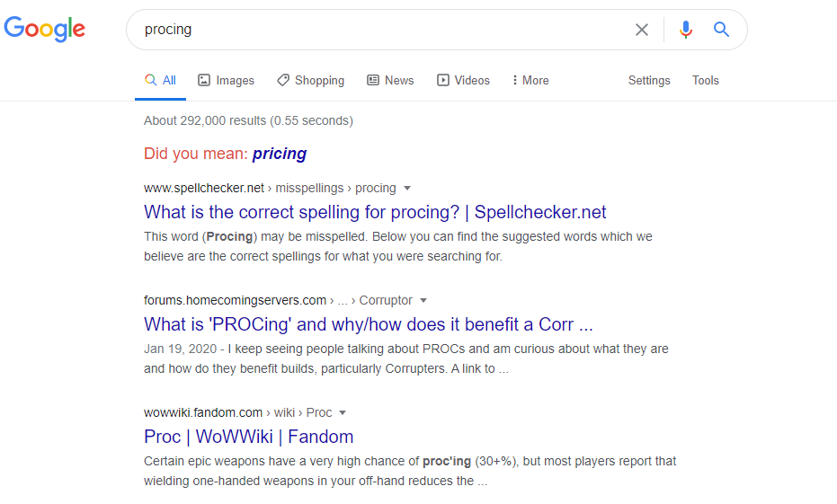837x504 pixels.
Task: Click the forums.homecomingservers.com breadcrumb URL
Action: (278, 300)
